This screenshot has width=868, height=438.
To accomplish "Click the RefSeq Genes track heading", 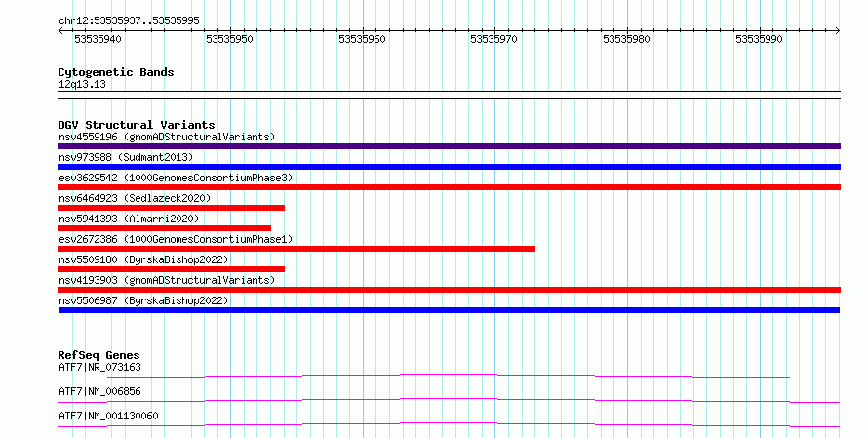I will point(99,355).
